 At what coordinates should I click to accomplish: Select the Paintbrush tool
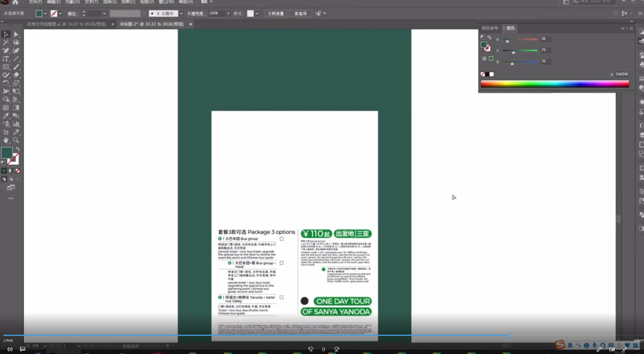[x=16, y=67]
